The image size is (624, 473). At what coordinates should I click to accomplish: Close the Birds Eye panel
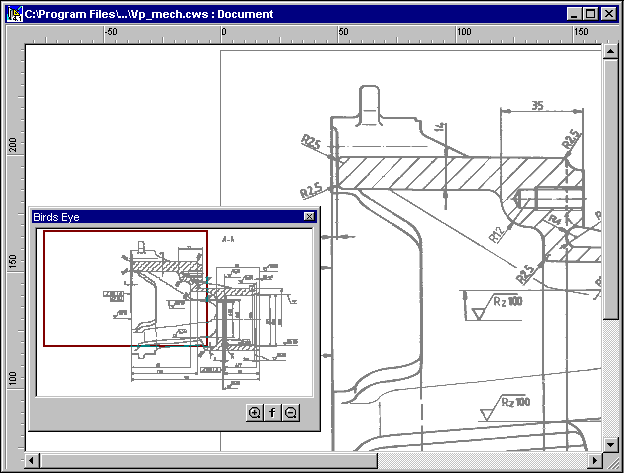(x=309, y=216)
